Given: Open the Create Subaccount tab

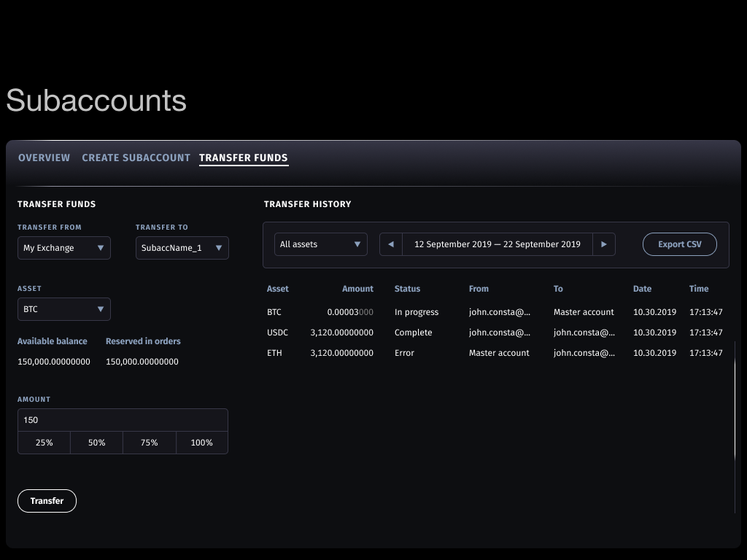Looking at the screenshot, I should 136,157.
